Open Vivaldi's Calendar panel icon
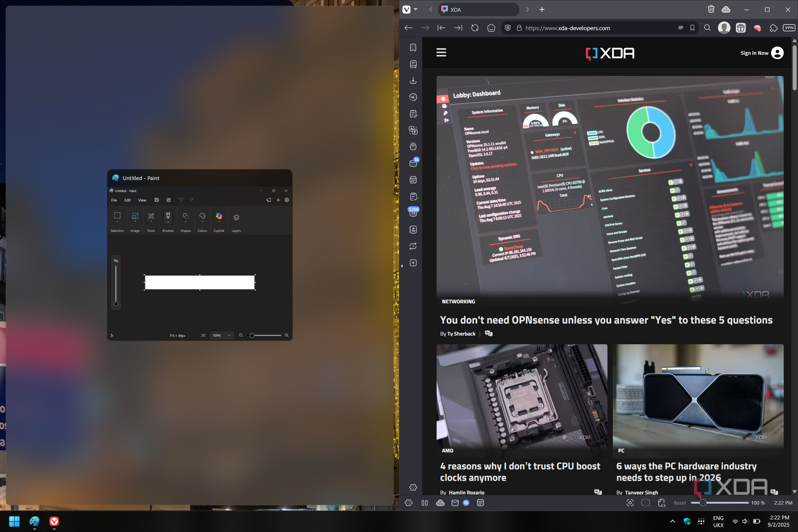The height and width of the screenshot is (532, 798). coord(413,179)
